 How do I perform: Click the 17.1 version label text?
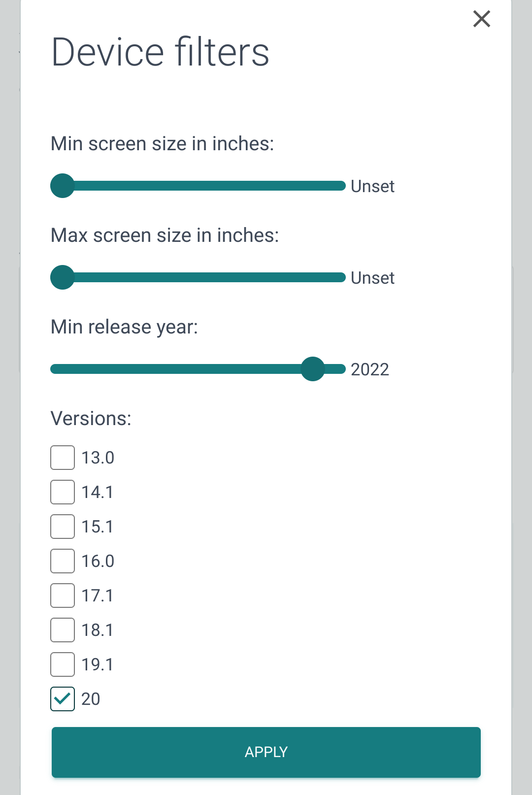click(x=98, y=596)
